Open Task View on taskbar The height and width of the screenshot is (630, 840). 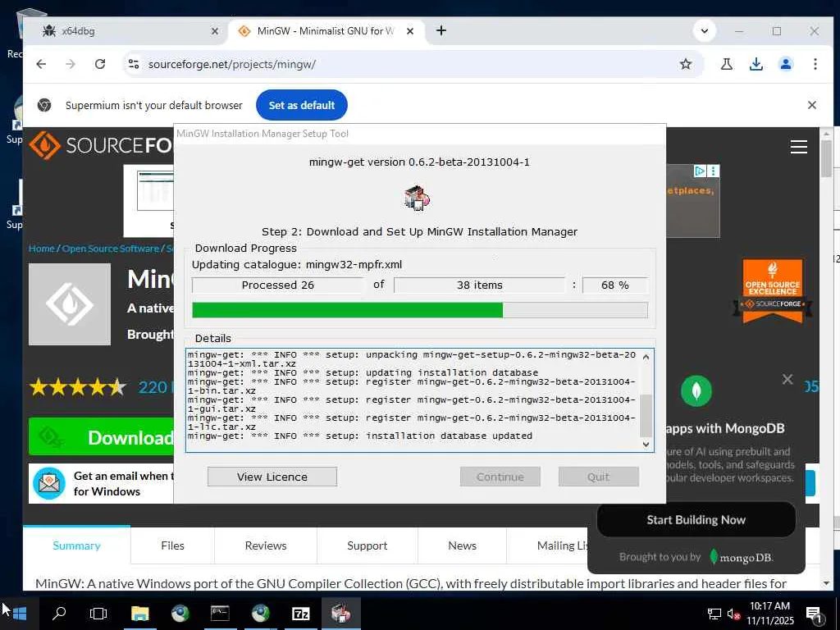tap(98, 614)
